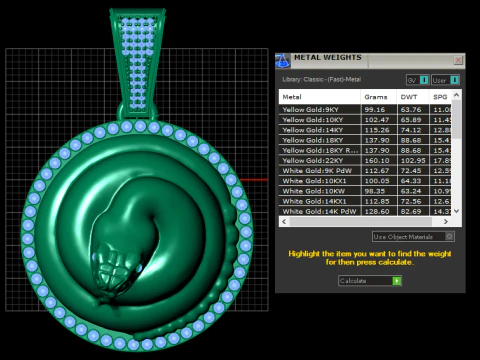This screenshot has width=480, height=360.
Task: Select the Yellow Gold:18KY R... row
Action: point(365,150)
